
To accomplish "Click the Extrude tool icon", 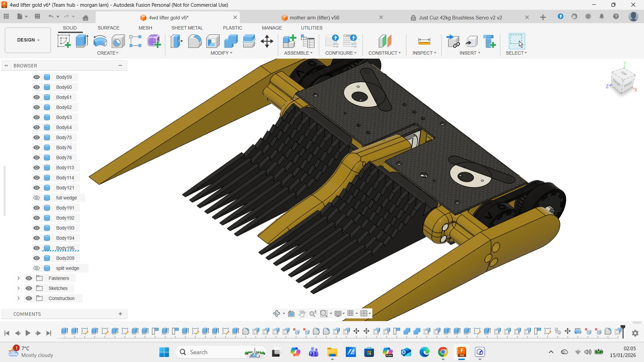I will (82, 41).
